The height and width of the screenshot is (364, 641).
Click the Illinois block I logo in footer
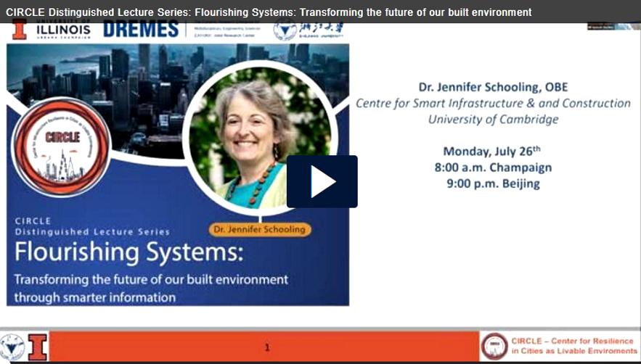pos(38,347)
